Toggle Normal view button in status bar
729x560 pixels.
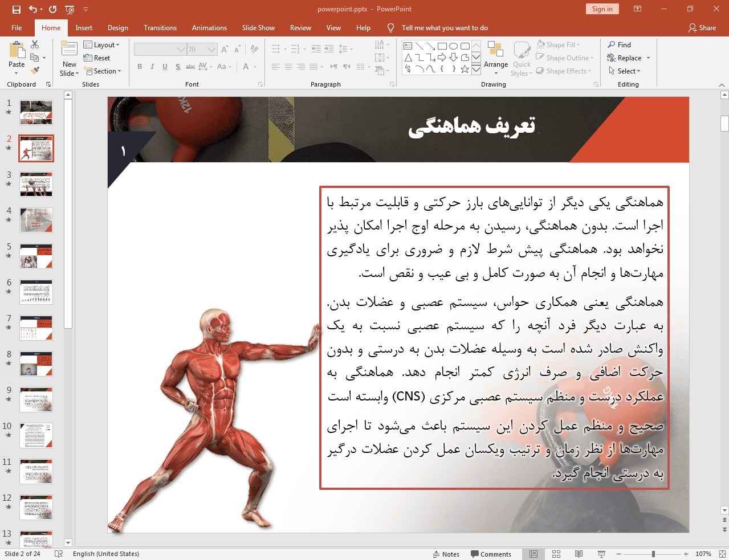[533, 554]
